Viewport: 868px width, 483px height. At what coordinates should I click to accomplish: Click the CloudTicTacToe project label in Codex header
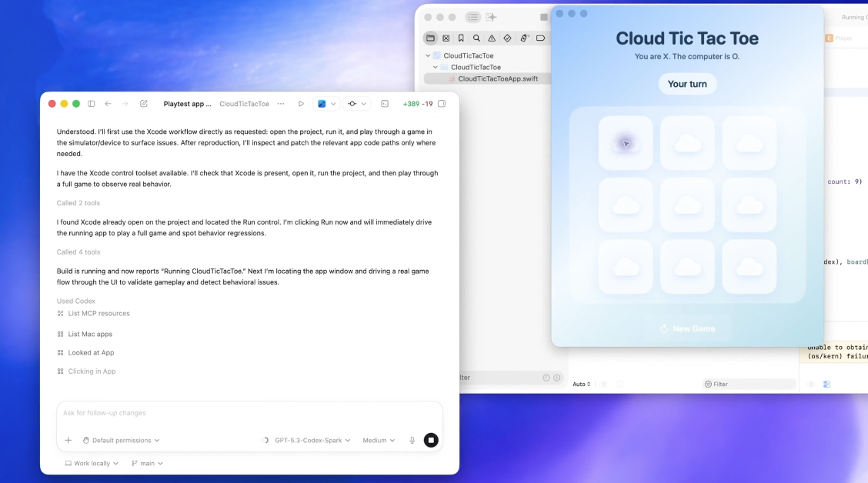pos(244,104)
